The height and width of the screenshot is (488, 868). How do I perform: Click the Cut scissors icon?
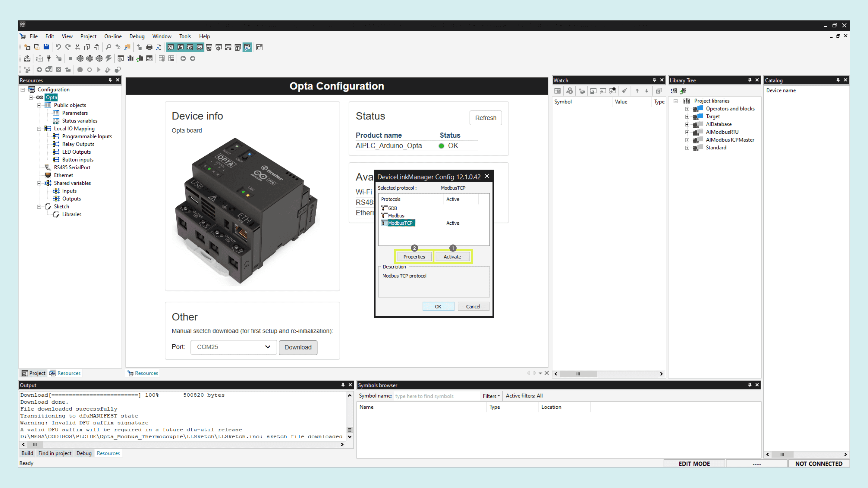77,47
